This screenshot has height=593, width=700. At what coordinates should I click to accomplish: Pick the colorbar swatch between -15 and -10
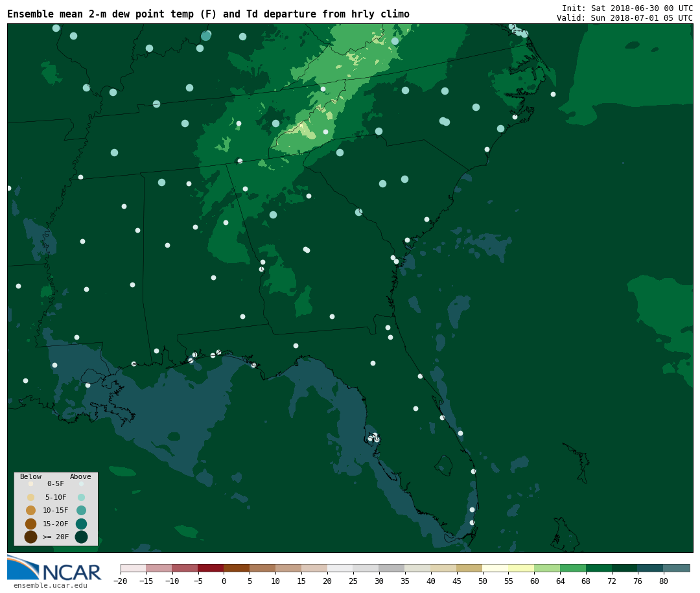pos(159,568)
